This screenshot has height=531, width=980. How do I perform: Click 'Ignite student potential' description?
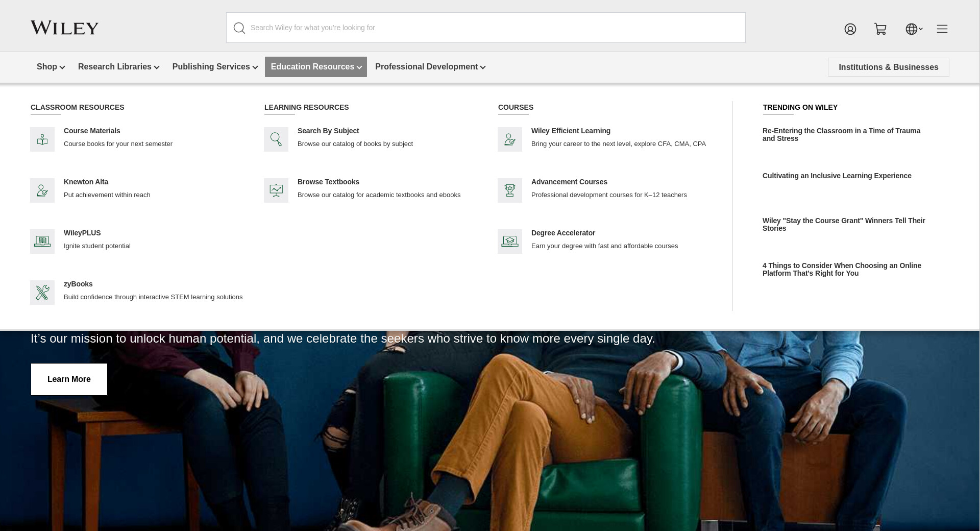[97, 246]
